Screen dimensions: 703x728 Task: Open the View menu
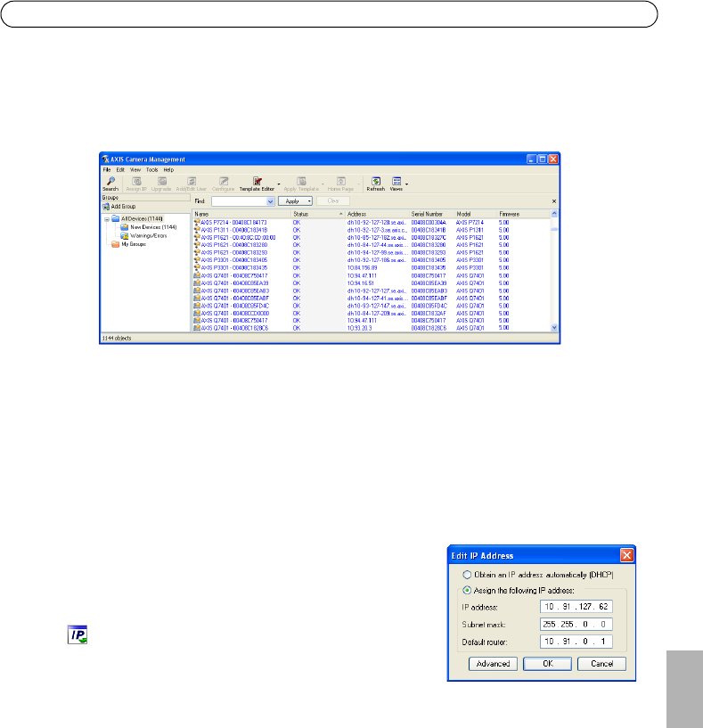[x=135, y=170]
